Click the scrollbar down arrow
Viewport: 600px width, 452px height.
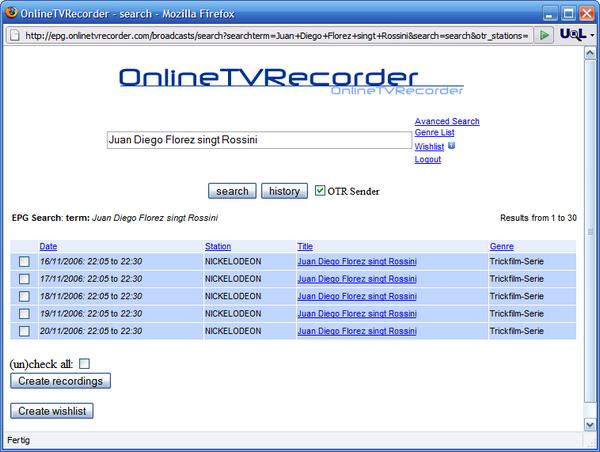[590, 424]
